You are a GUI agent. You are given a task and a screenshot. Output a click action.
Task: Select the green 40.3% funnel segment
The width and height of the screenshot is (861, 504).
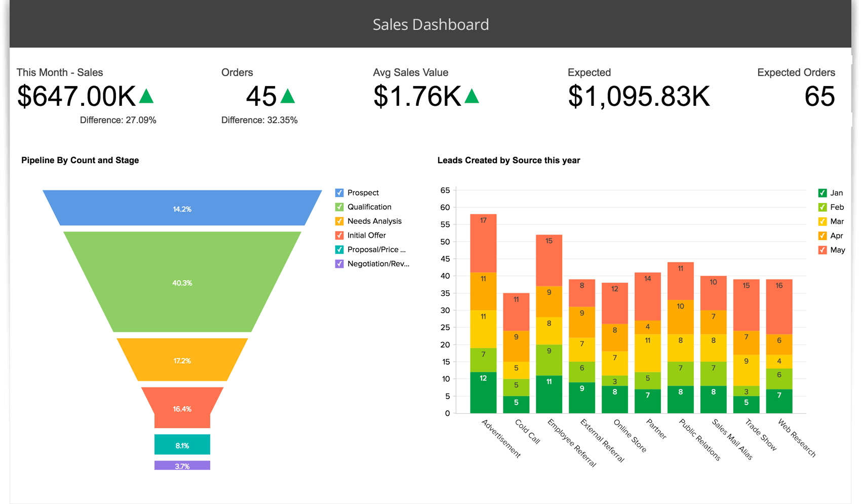point(182,283)
